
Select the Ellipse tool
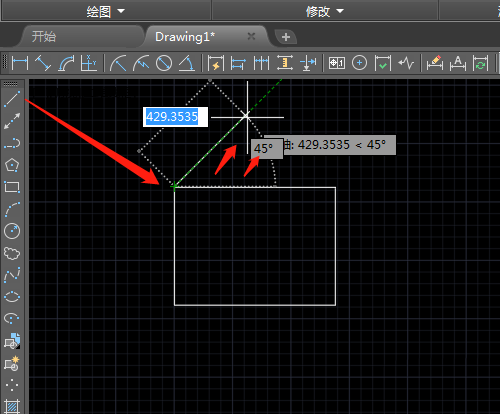[x=12, y=297]
